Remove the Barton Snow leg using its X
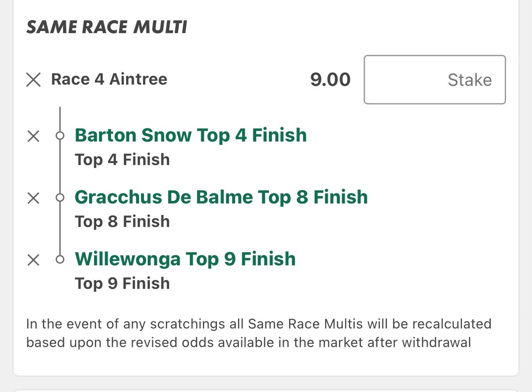The height and width of the screenshot is (392, 532). 34,137
